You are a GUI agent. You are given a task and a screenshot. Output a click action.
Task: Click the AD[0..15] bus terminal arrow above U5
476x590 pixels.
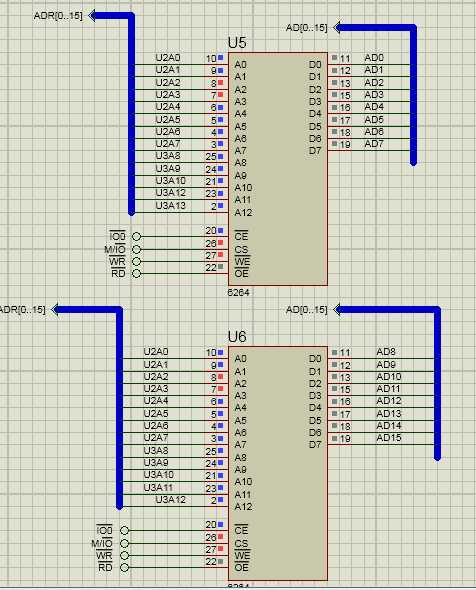(x=337, y=27)
